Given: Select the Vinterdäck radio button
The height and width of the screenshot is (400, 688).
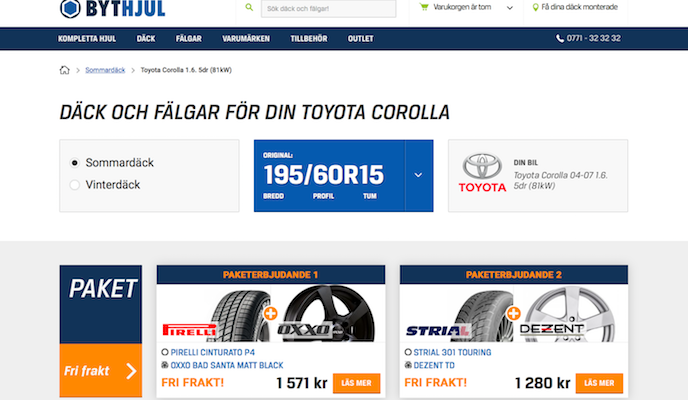Looking at the screenshot, I should (x=74, y=184).
